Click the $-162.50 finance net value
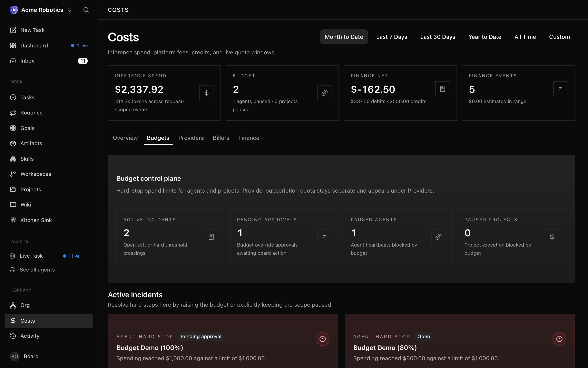Viewport: 588px width, 368px height. pos(373,89)
